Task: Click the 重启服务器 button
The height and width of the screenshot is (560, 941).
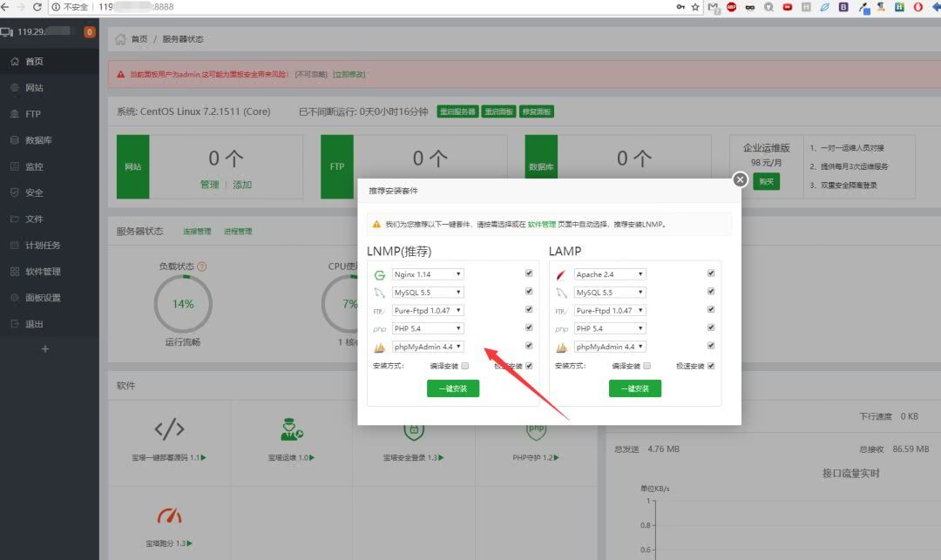Action: click(457, 111)
